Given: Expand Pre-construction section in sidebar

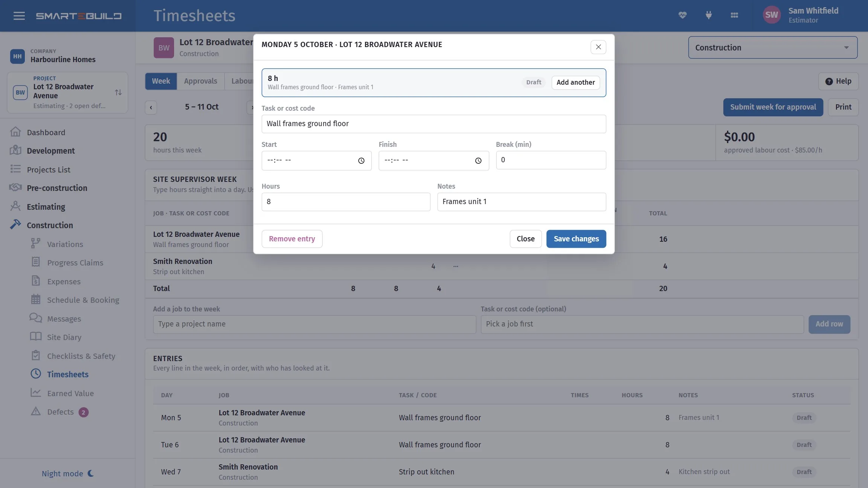Looking at the screenshot, I should [57, 188].
